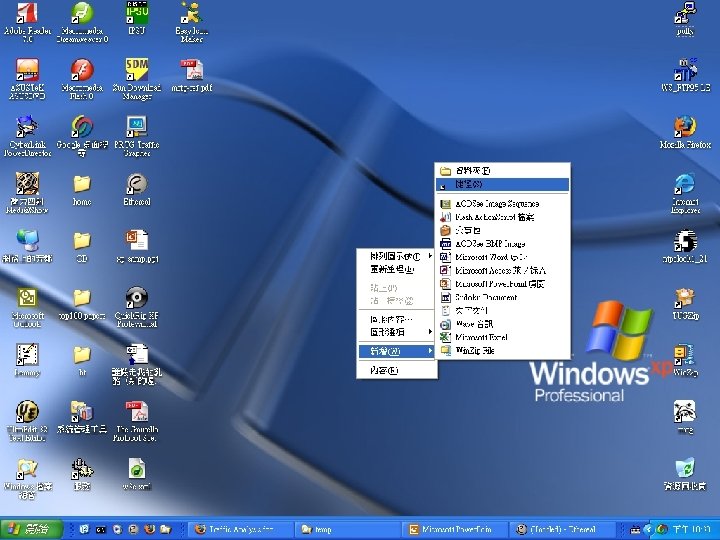This screenshot has height=540, width=720.
Task: Select the MediaShow desktop shortcut
Action: coord(27,193)
